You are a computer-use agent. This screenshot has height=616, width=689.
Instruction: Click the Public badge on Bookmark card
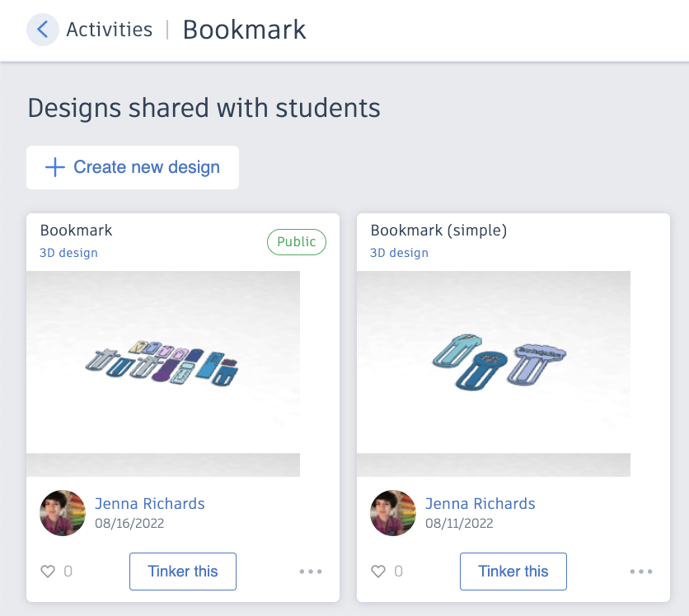click(x=297, y=242)
